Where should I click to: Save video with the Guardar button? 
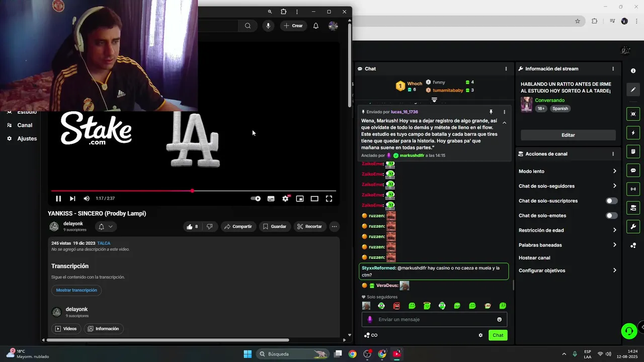pyautogui.click(x=275, y=227)
